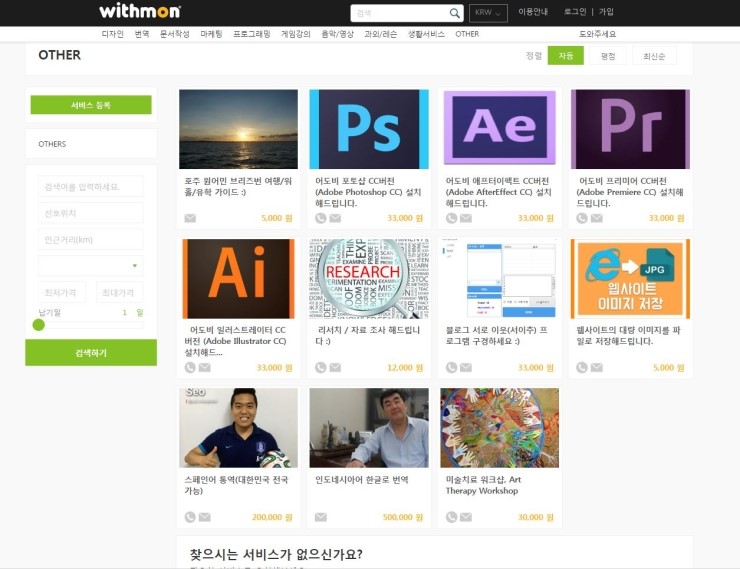Click mail icon on Adobe Photoshop CC card
The height and width of the screenshot is (569, 740).
click(335, 218)
